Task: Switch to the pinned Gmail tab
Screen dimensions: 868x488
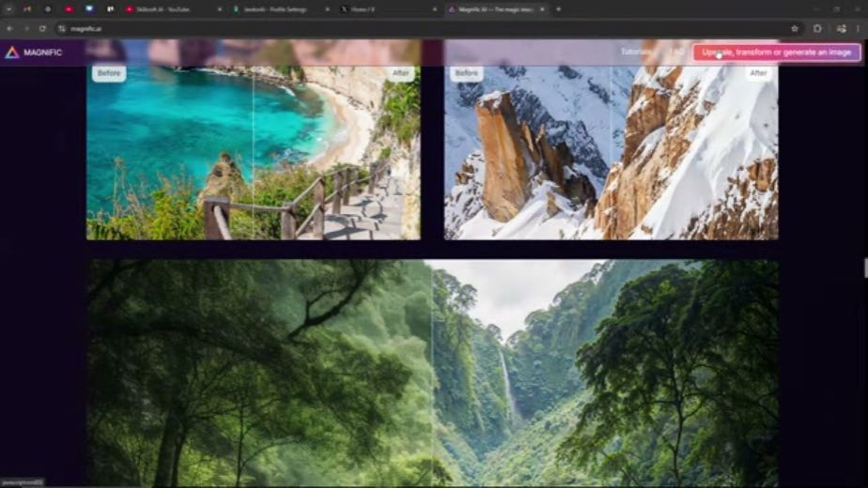Action: (27, 9)
